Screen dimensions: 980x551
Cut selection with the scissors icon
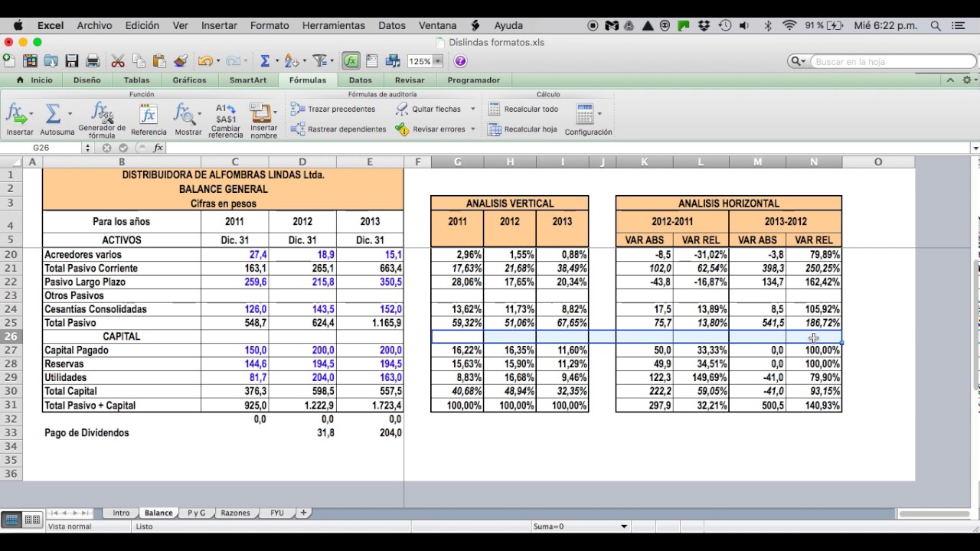click(118, 60)
